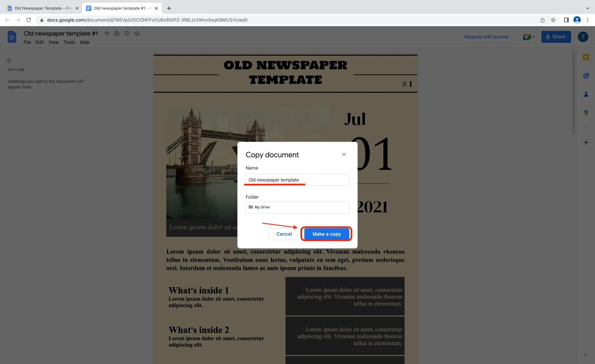Click inside the document Name field
This screenshot has width=595, height=364.
point(297,180)
